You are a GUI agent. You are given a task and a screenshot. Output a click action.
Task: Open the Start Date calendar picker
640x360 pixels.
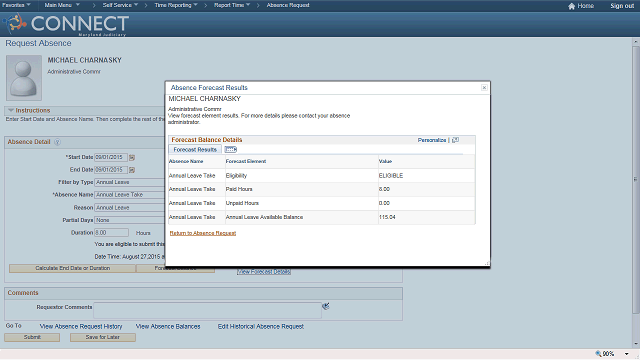tap(132, 157)
